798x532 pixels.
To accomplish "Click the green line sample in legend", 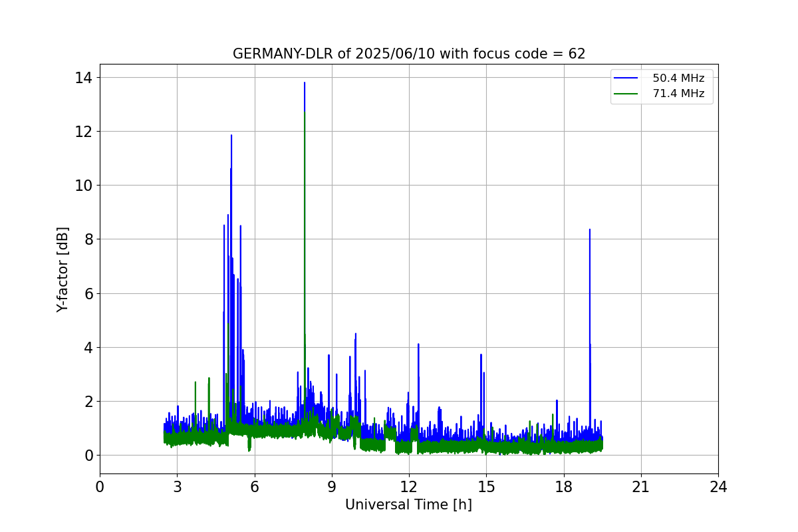I will point(627,94).
